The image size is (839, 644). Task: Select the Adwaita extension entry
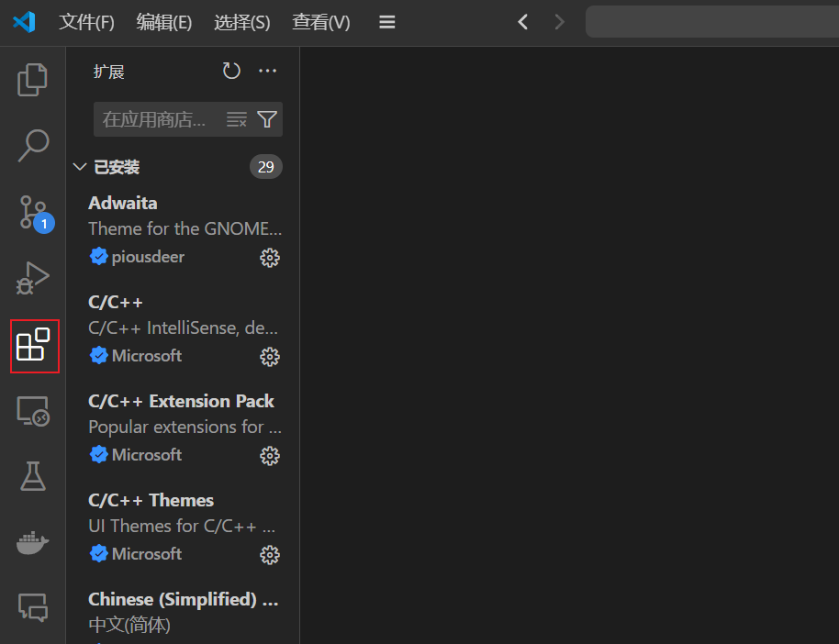click(183, 230)
